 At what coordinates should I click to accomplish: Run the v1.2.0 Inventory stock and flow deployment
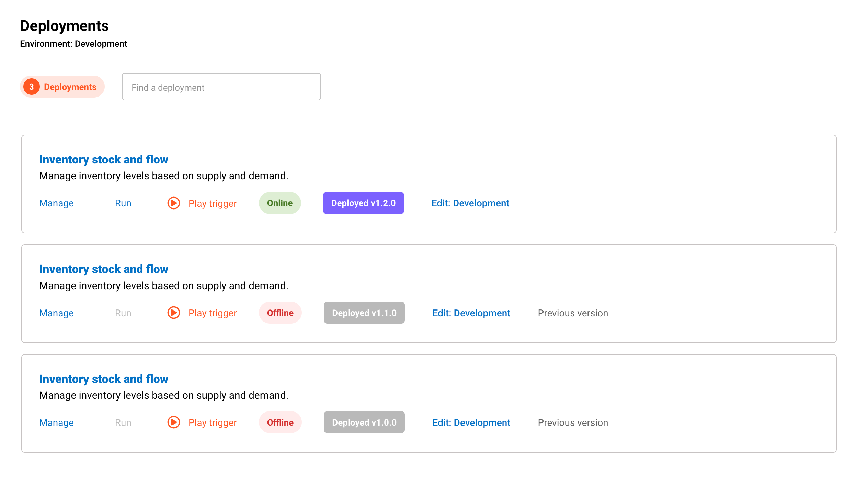pyautogui.click(x=123, y=203)
